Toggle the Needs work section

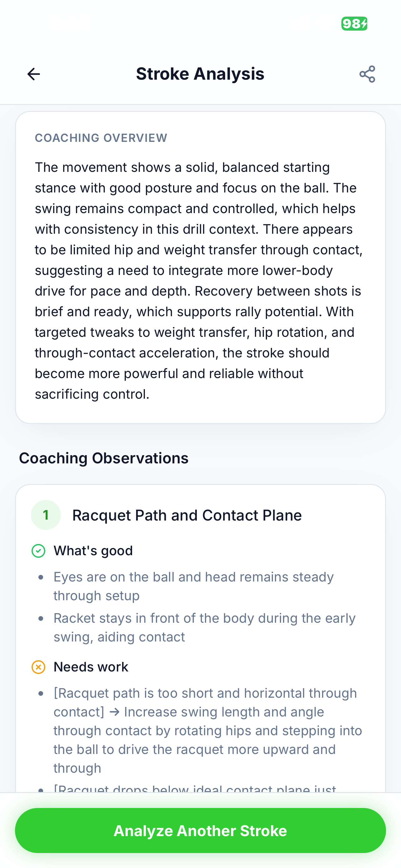(x=91, y=666)
